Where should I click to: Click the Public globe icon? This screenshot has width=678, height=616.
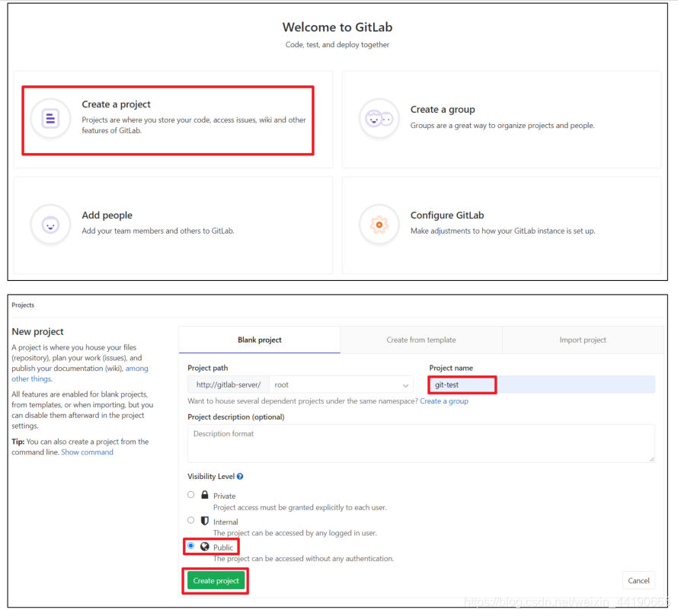[x=205, y=547]
